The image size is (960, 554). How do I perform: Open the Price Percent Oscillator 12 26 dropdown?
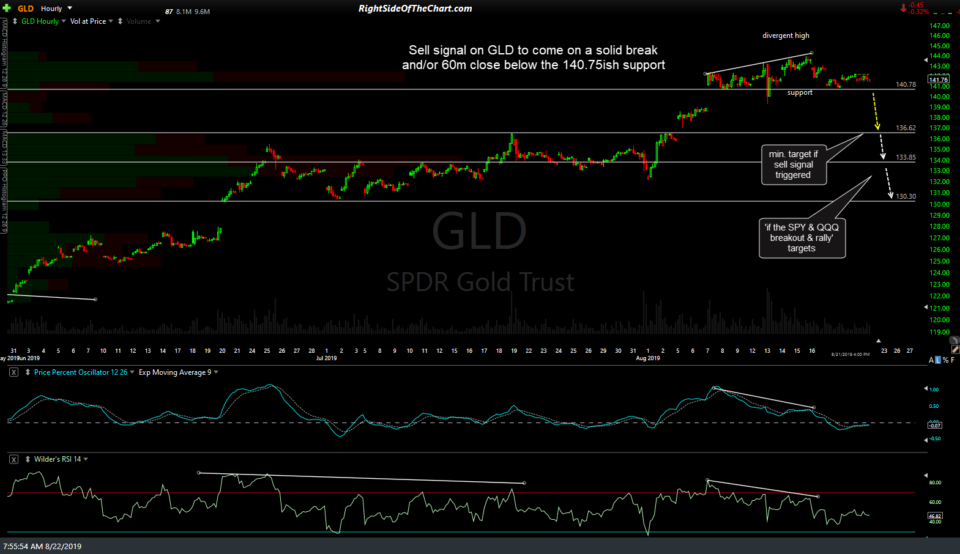tap(132, 372)
